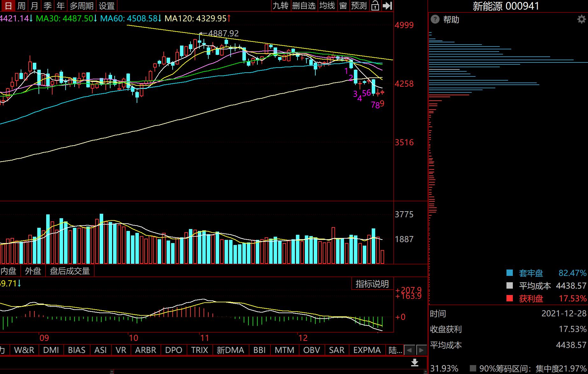Click the 90%筹码区间 grey square
588x374 pixels.
(x=473, y=369)
